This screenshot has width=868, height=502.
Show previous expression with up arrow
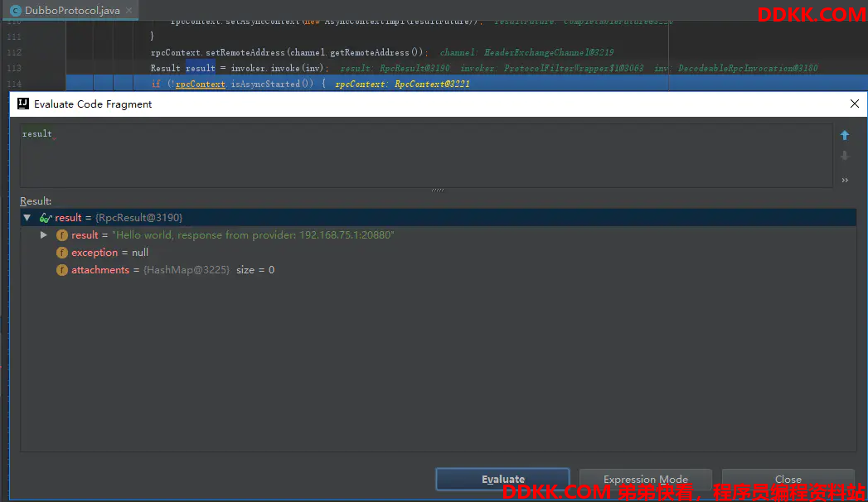tap(845, 135)
